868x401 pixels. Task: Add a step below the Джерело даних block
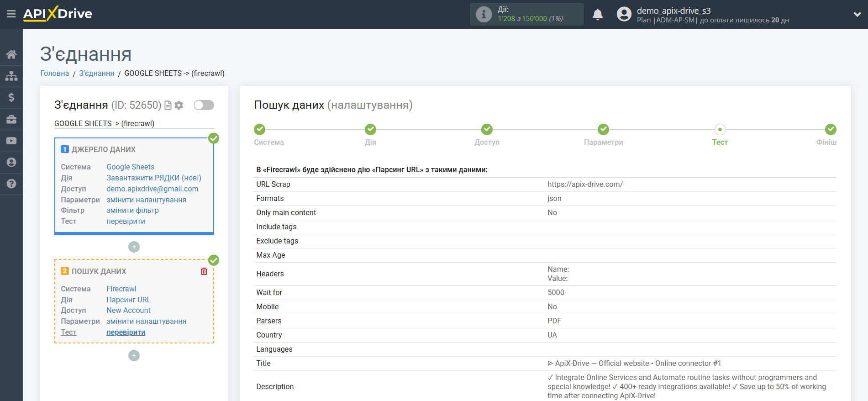[x=134, y=247]
